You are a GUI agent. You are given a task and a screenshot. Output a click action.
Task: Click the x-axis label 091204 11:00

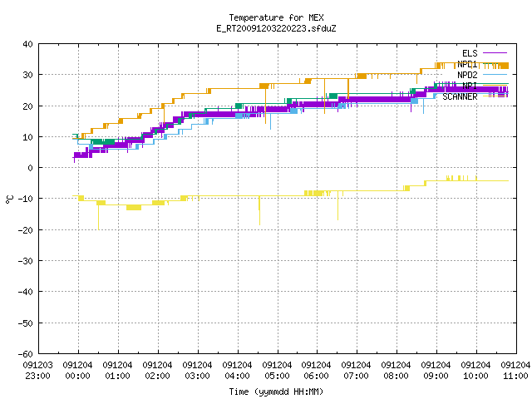click(515, 371)
